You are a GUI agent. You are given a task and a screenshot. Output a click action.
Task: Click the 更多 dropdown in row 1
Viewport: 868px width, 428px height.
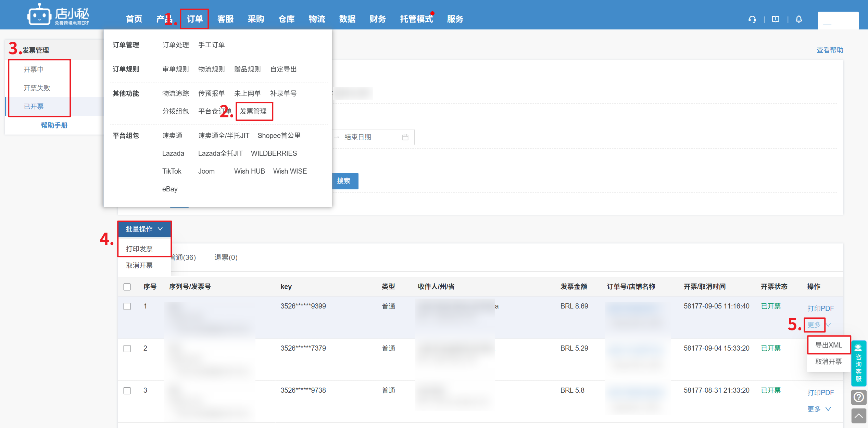(x=815, y=325)
